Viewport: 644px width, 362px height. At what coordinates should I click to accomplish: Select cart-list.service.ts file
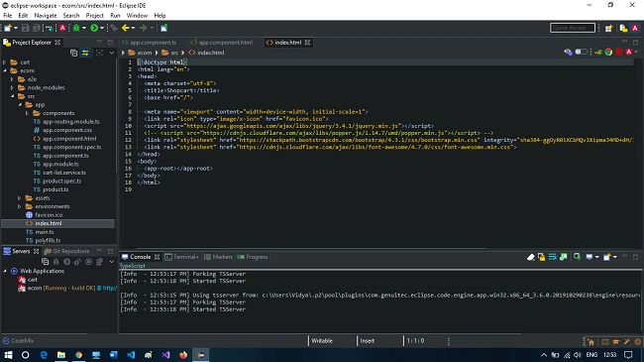pos(60,173)
